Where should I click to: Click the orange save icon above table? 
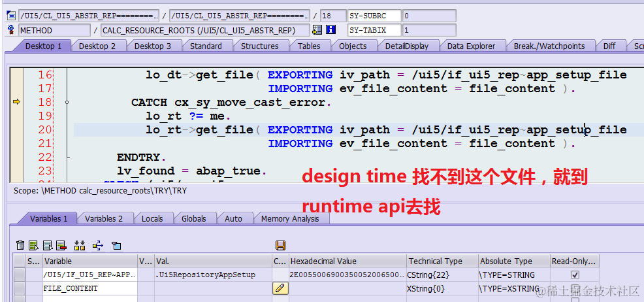click(x=280, y=246)
